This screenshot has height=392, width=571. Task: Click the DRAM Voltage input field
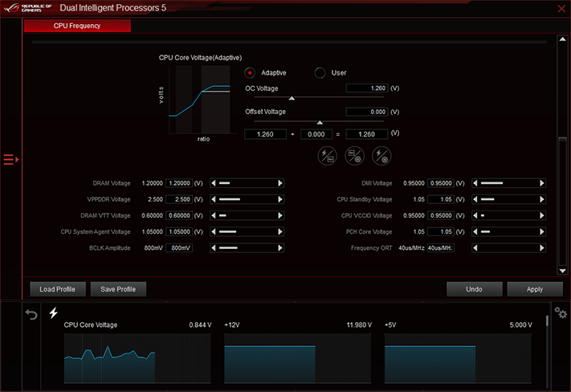179,183
